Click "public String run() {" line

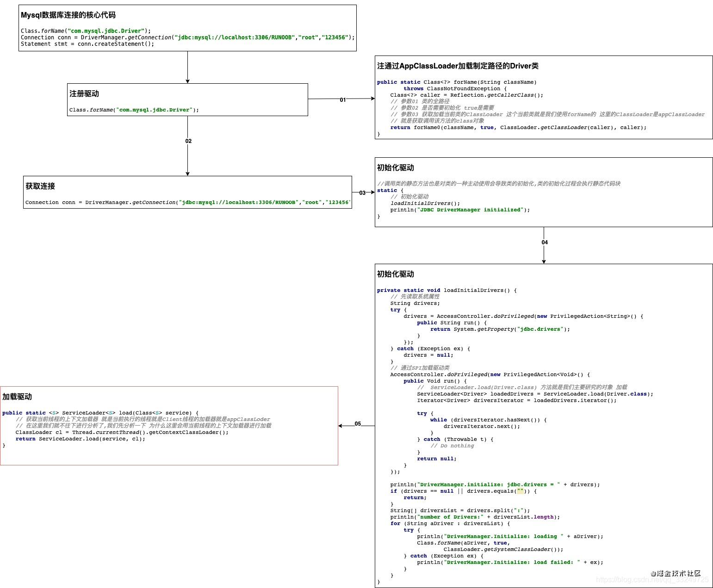pos(452,322)
